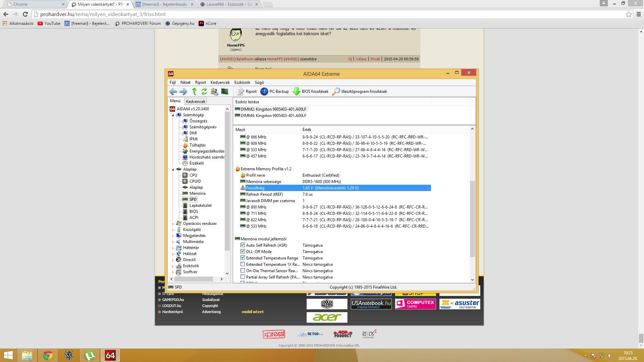Expand Operációs rendszer tree node
644x362 pixels.
[173, 224]
